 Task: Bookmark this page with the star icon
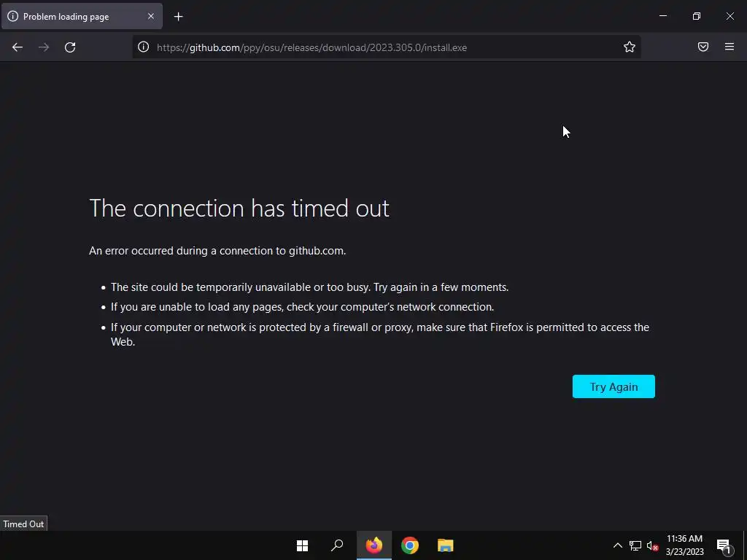[630, 47]
